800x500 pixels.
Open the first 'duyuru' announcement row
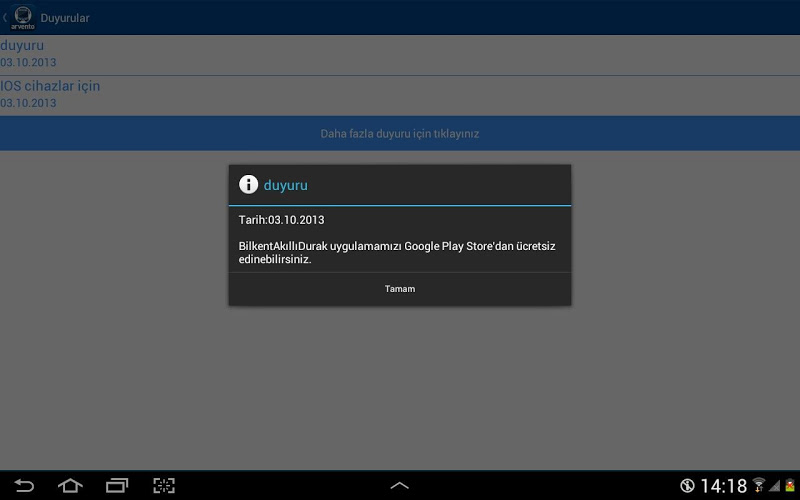pyautogui.click(x=400, y=55)
